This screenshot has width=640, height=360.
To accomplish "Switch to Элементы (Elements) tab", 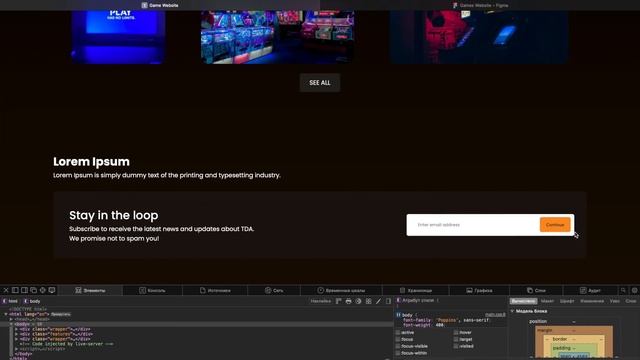I will pyautogui.click(x=90, y=290).
